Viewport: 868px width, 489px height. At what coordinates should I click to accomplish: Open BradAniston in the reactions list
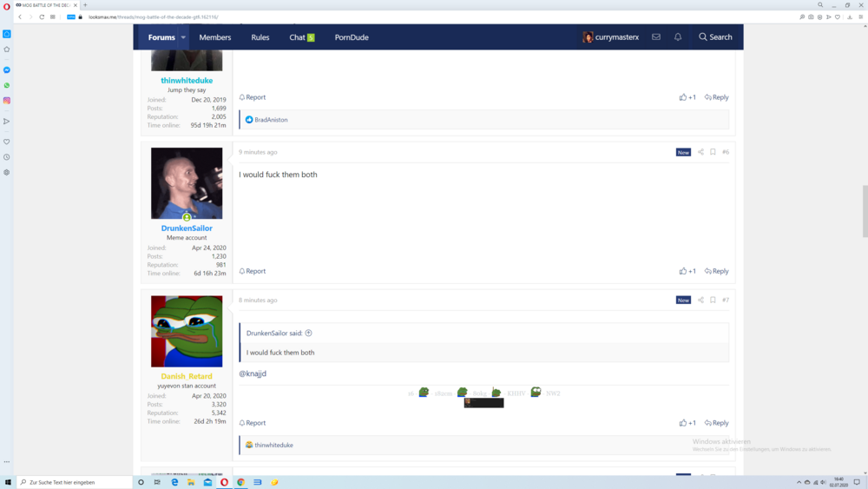[271, 120]
